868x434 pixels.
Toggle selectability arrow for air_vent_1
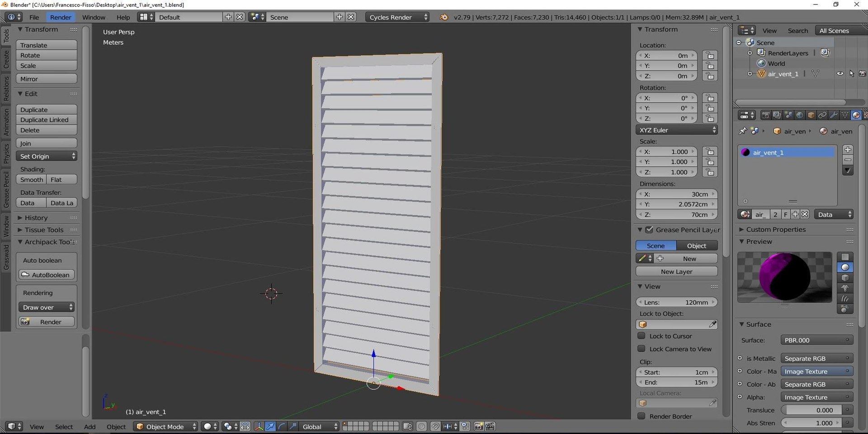pyautogui.click(x=851, y=74)
